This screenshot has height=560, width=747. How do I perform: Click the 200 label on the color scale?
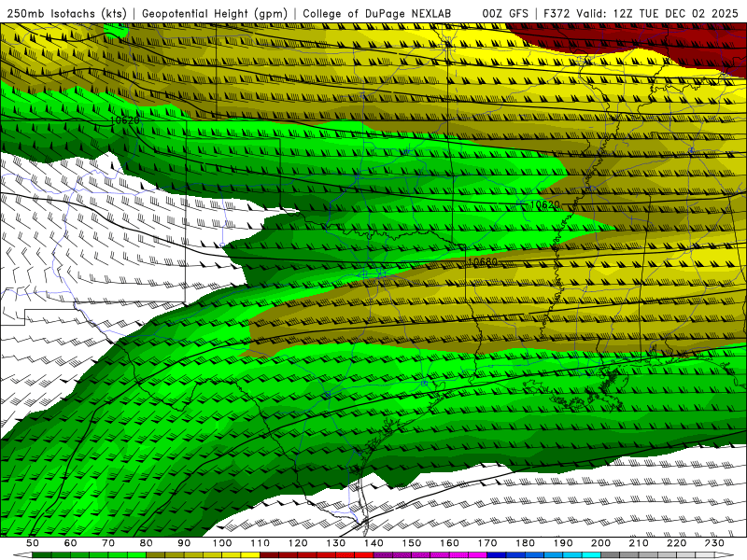pos(601,543)
